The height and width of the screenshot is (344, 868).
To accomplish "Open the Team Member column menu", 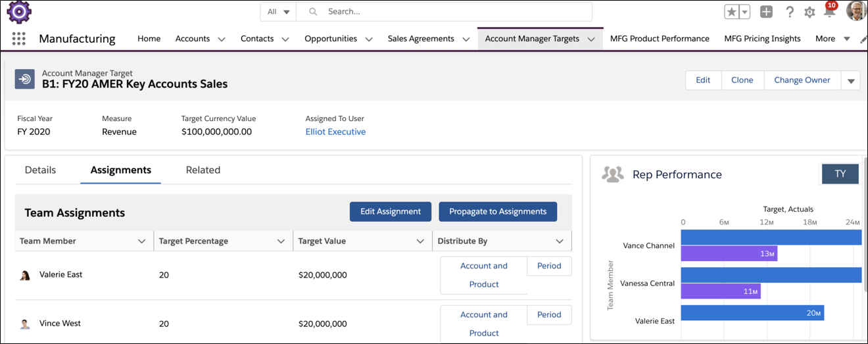I will tap(141, 241).
